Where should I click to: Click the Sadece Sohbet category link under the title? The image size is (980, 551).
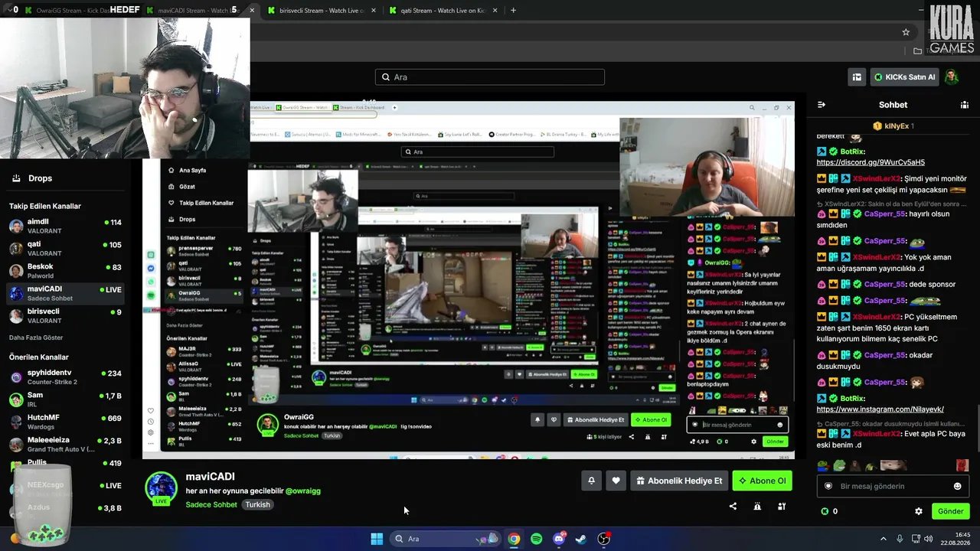211,504
